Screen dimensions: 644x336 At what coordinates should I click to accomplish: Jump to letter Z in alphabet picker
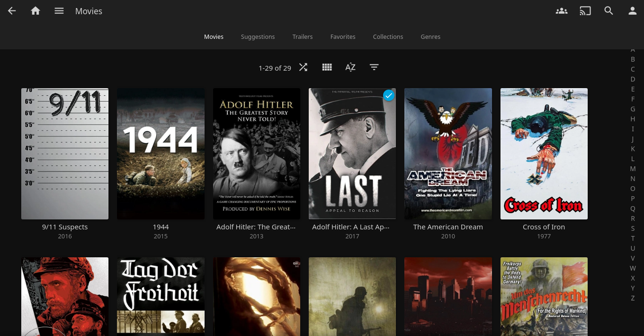coord(633,298)
